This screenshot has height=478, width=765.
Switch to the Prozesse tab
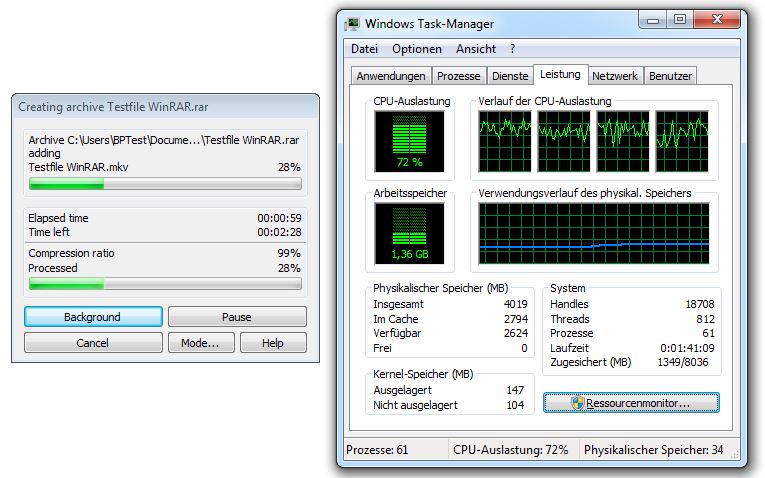point(459,76)
